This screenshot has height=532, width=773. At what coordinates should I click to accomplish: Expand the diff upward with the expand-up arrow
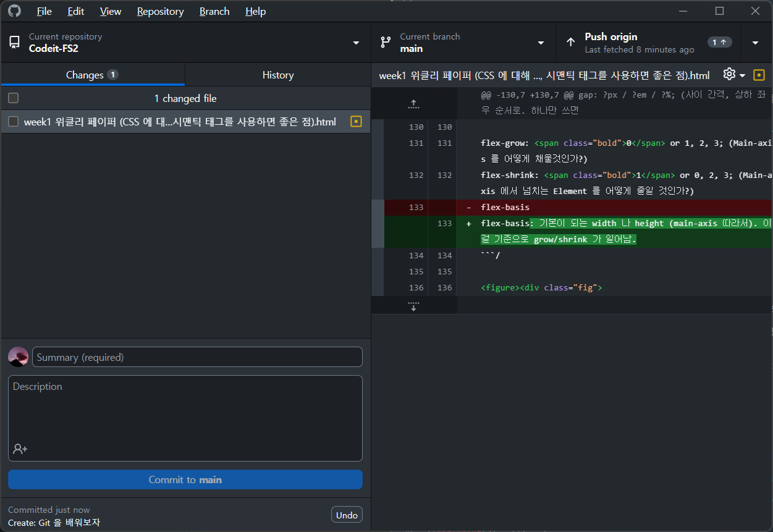click(414, 104)
